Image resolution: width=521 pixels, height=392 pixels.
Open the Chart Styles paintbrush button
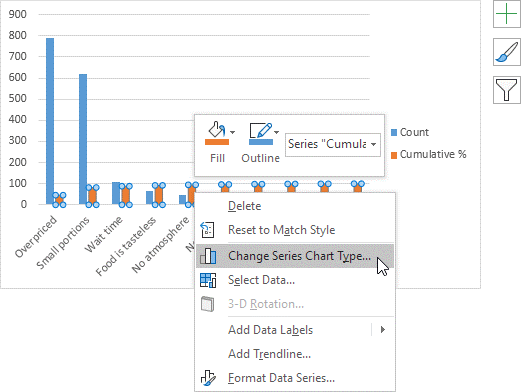click(506, 52)
